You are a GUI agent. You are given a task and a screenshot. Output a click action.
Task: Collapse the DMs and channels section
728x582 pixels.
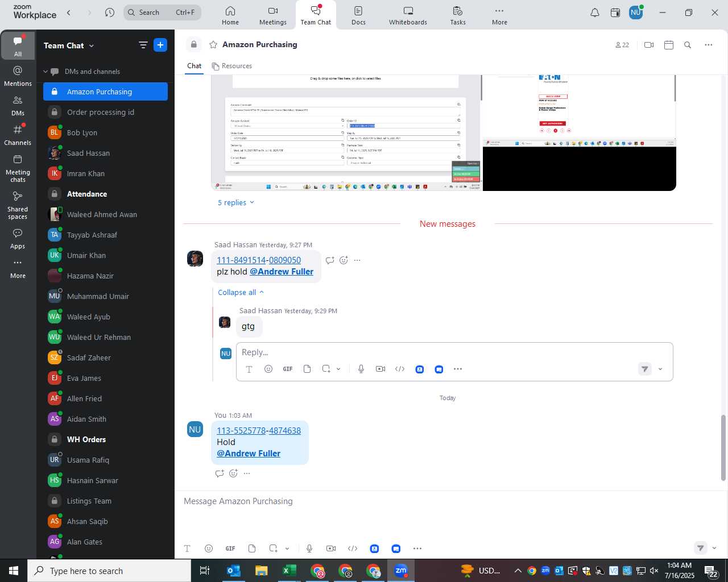(x=45, y=72)
